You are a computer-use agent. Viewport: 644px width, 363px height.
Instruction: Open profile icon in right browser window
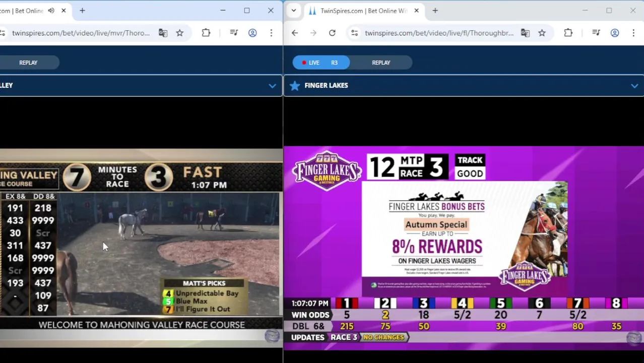coord(615,33)
